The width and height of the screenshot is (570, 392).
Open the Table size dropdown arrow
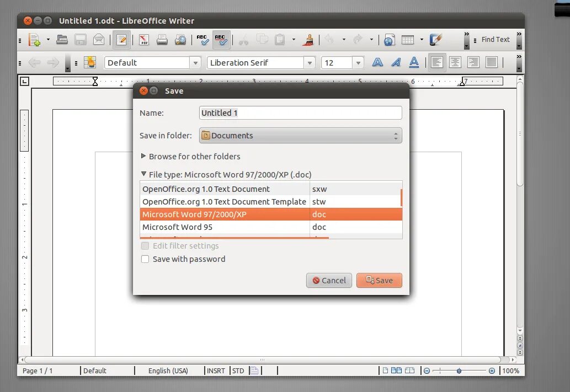pyautogui.click(x=422, y=40)
